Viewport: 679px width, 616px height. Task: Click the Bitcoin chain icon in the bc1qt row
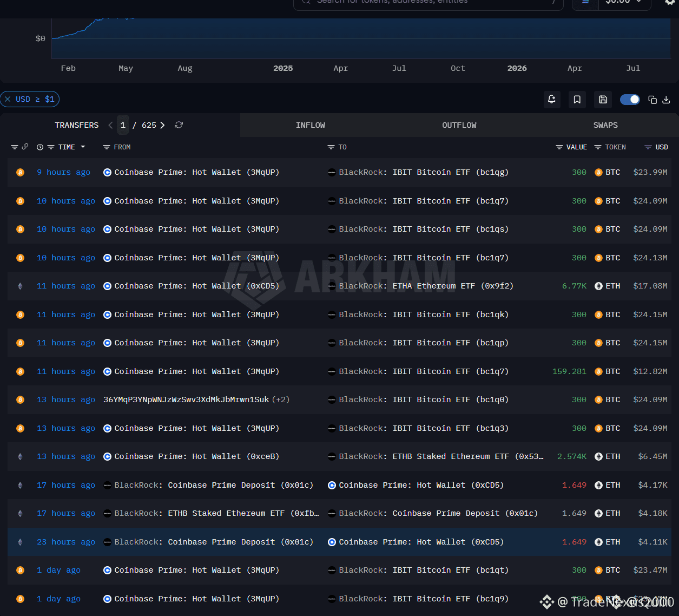[x=20, y=571]
